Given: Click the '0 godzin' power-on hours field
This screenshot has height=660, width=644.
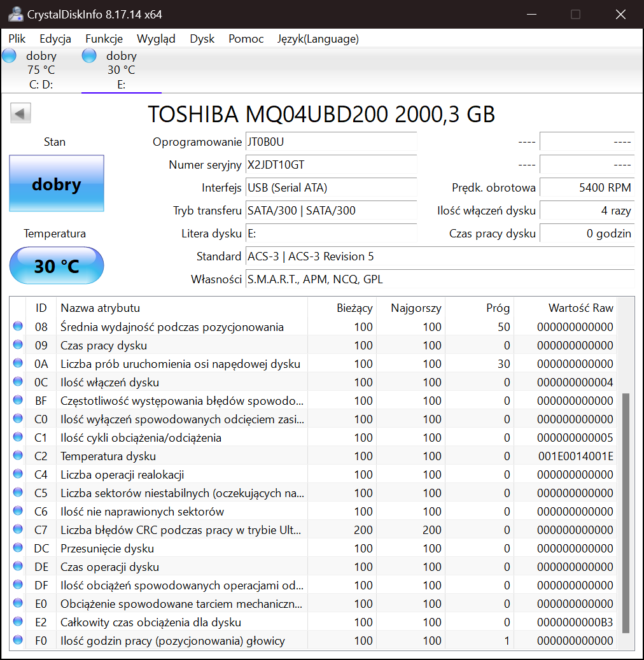Looking at the screenshot, I should click(587, 233).
